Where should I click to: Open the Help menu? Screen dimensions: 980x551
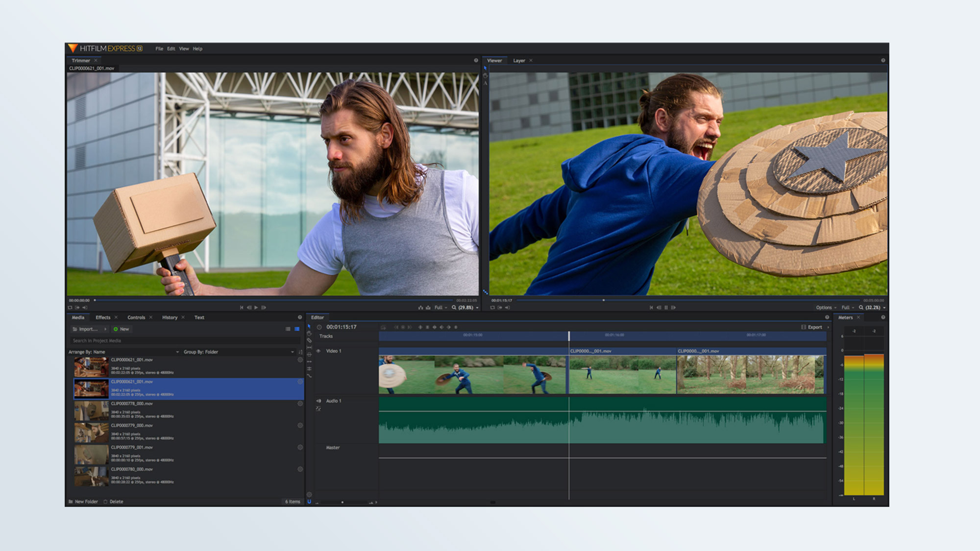click(x=197, y=49)
